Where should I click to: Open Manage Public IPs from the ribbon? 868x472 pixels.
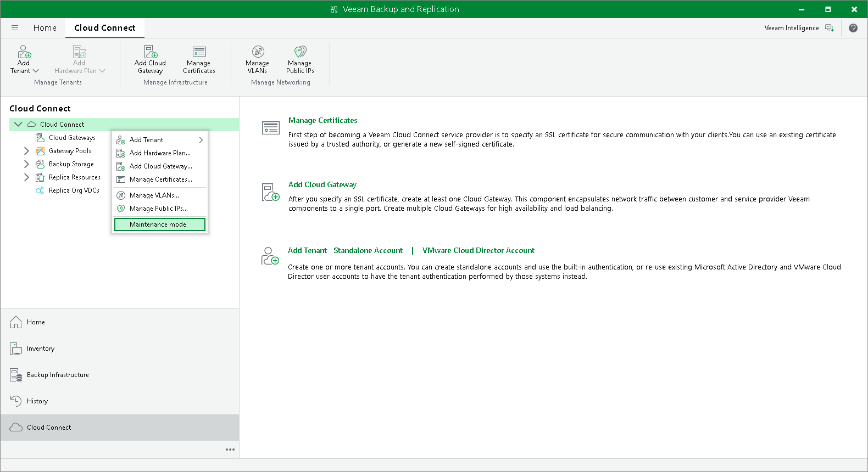[x=300, y=59]
